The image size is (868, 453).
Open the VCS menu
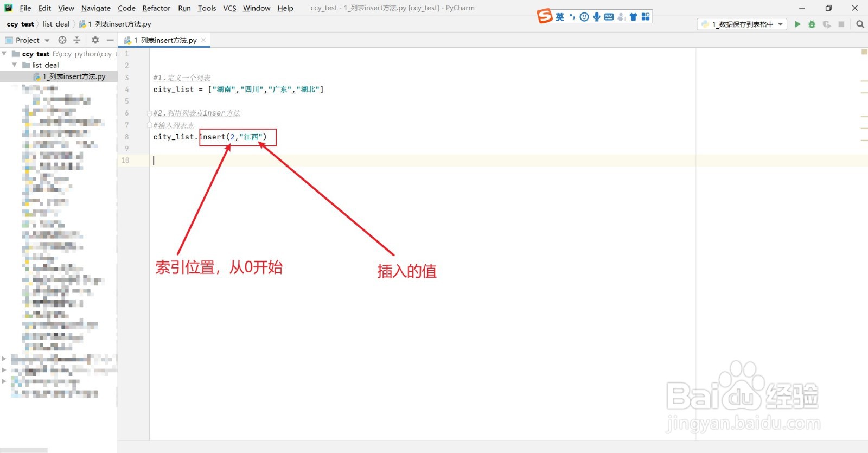[229, 8]
